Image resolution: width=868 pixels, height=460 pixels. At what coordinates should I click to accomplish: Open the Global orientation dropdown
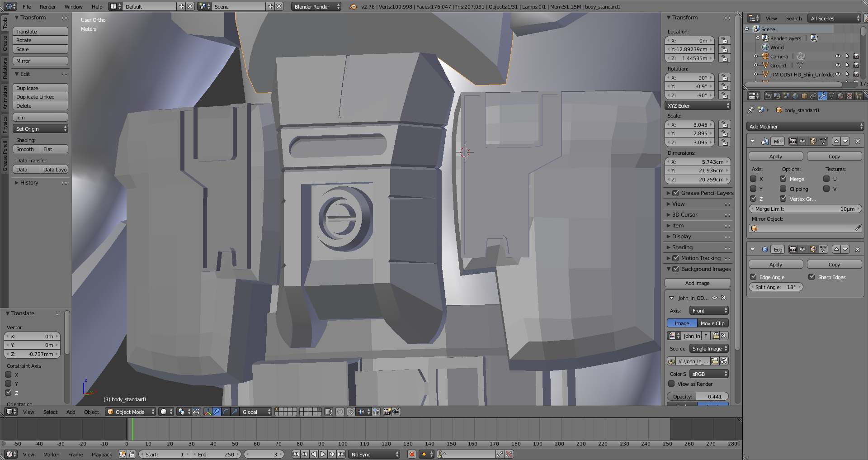click(255, 412)
